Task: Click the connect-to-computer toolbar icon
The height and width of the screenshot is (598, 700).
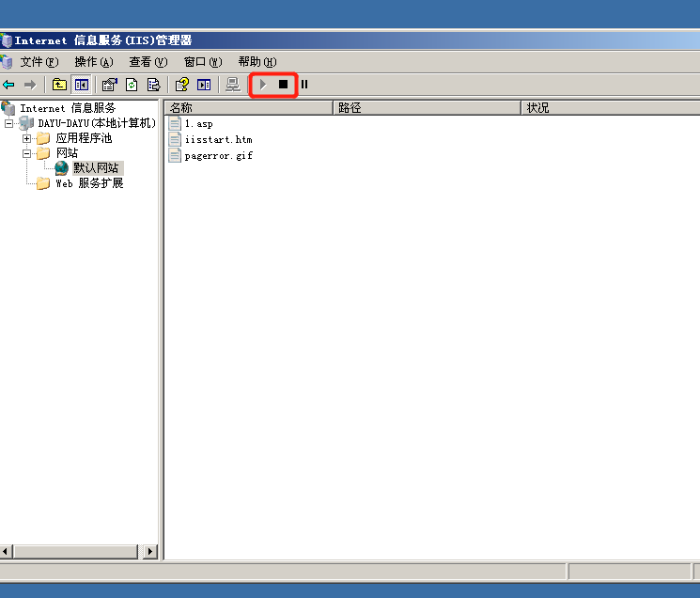Action: point(233,85)
